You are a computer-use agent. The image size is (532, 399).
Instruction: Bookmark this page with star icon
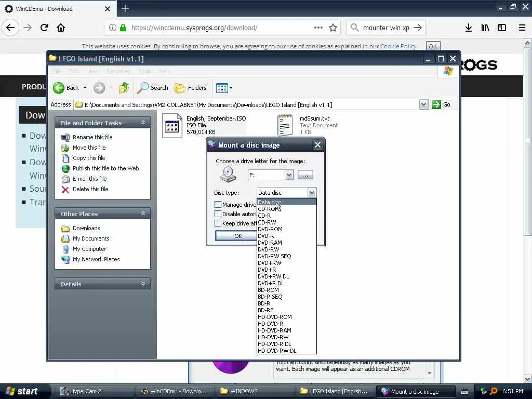(333, 28)
